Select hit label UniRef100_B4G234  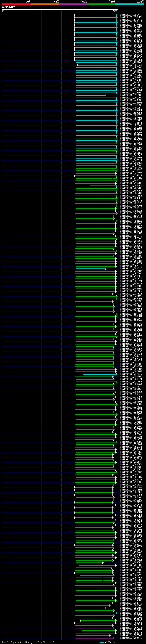pos(131,50)
